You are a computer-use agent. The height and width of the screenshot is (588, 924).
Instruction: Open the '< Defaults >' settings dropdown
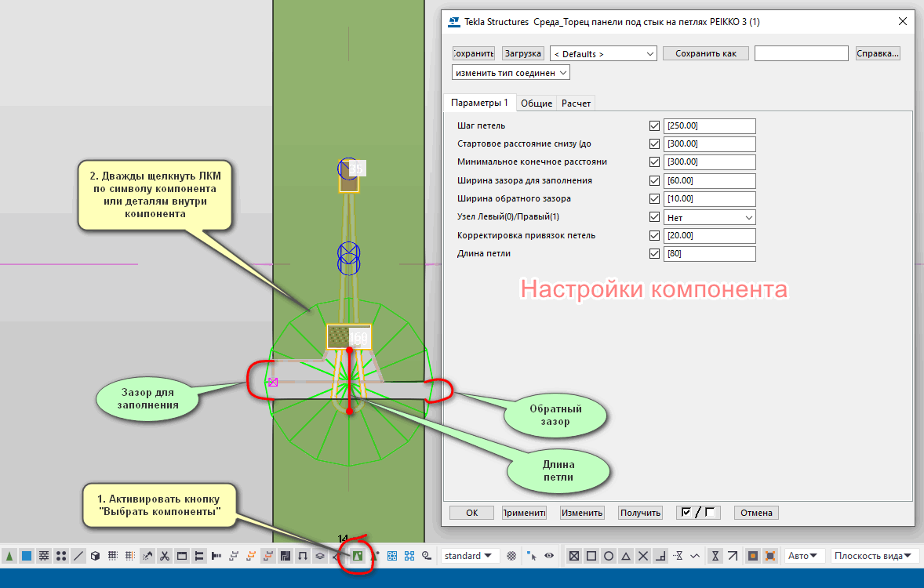(x=603, y=53)
